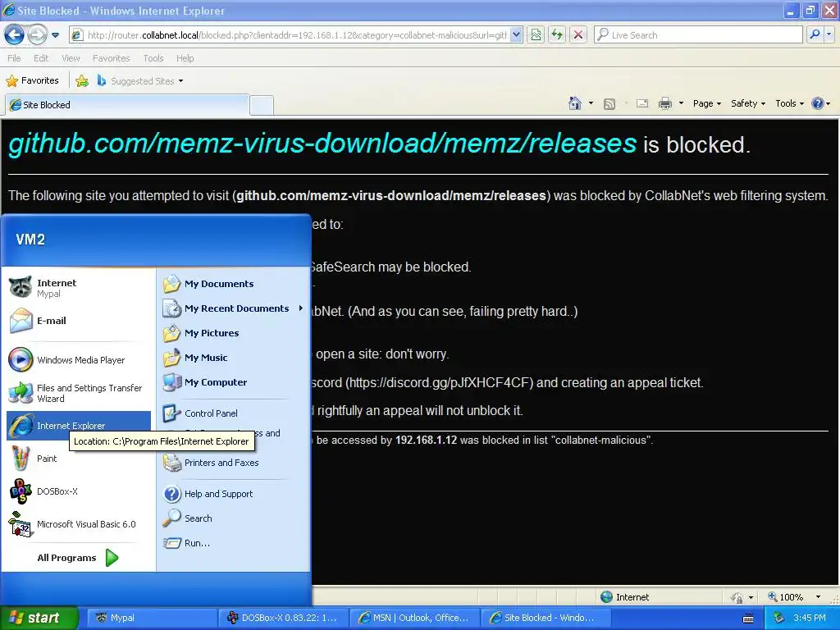Switch to MSN Outlook taskbar window
This screenshot has width=840, height=630.
coord(414,619)
